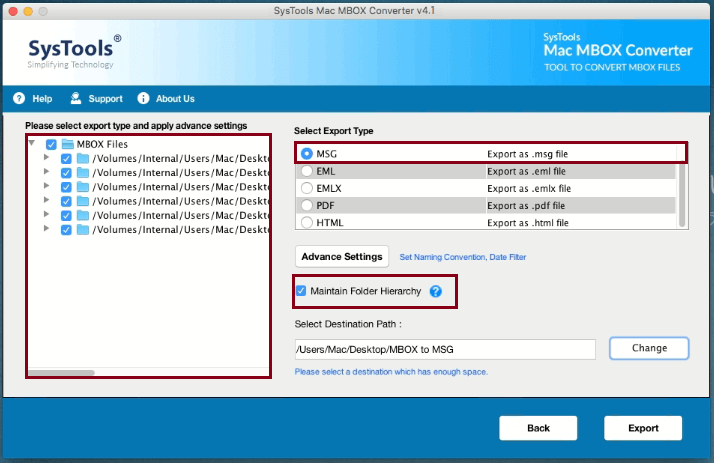Click the 'Export as .emlx file' description
The height and width of the screenshot is (463, 714).
(529, 188)
